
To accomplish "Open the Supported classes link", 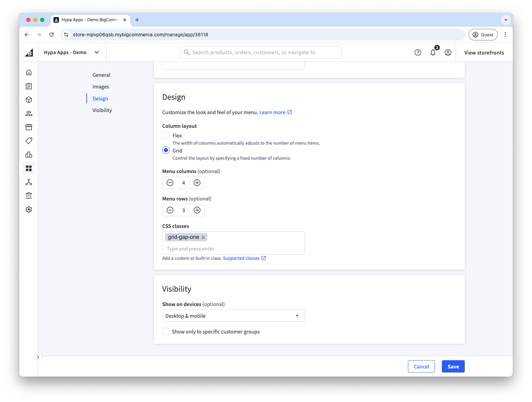I will pos(244,258).
